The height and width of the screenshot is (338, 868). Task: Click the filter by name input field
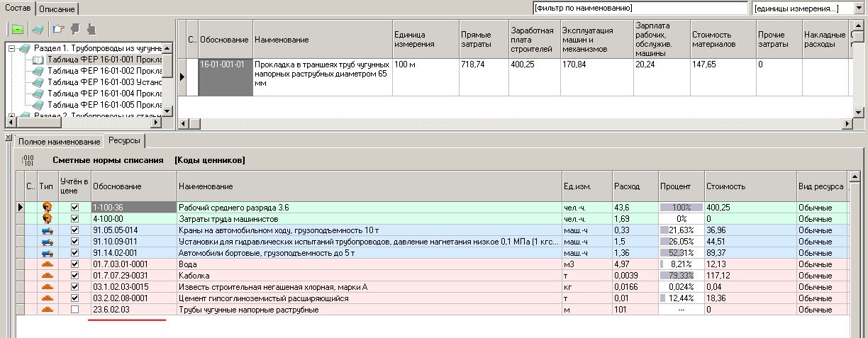point(640,9)
